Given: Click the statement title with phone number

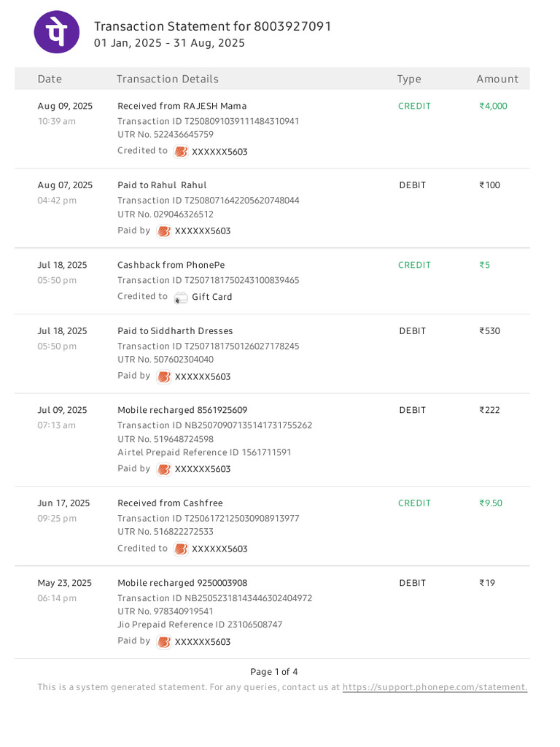Looking at the screenshot, I should 212,26.
